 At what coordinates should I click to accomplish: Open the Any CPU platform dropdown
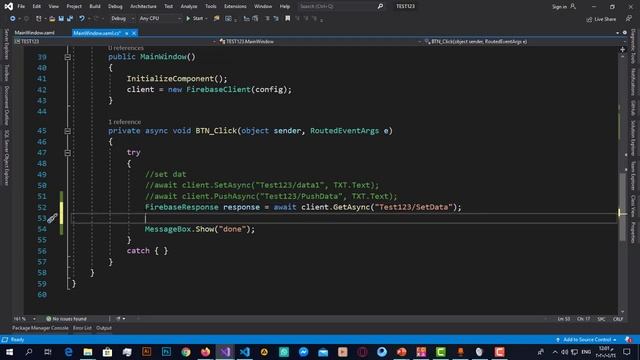click(160, 18)
